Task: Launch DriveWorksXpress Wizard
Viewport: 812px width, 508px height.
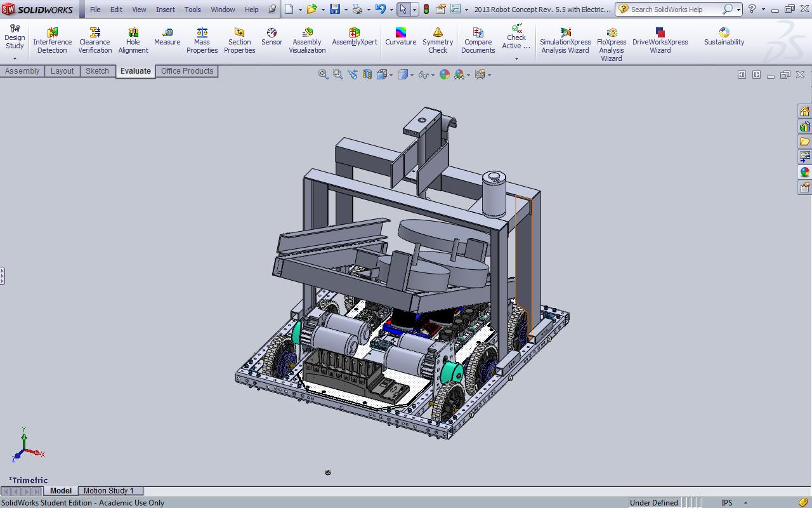Action: [x=660, y=41]
